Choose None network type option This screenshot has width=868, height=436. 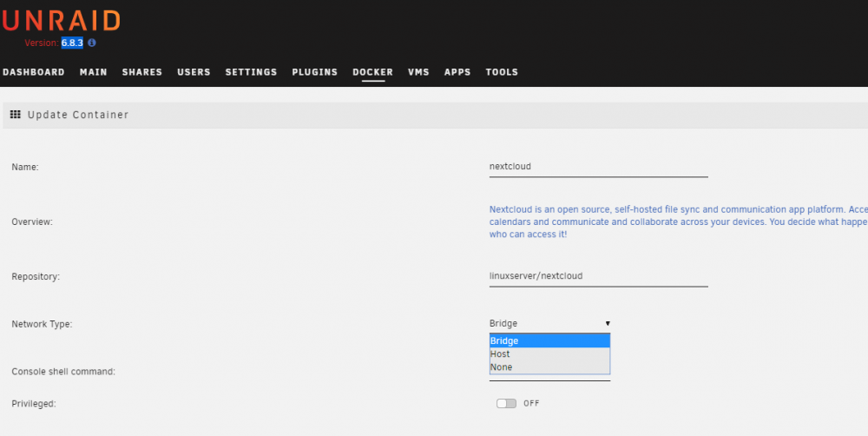(549, 367)
